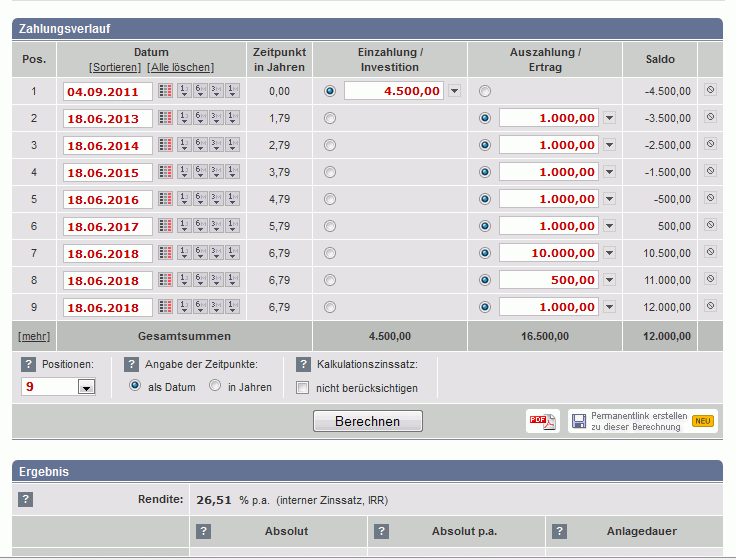
Task: Click the 6M step icon in position 7 row
Action: [200, 253]
